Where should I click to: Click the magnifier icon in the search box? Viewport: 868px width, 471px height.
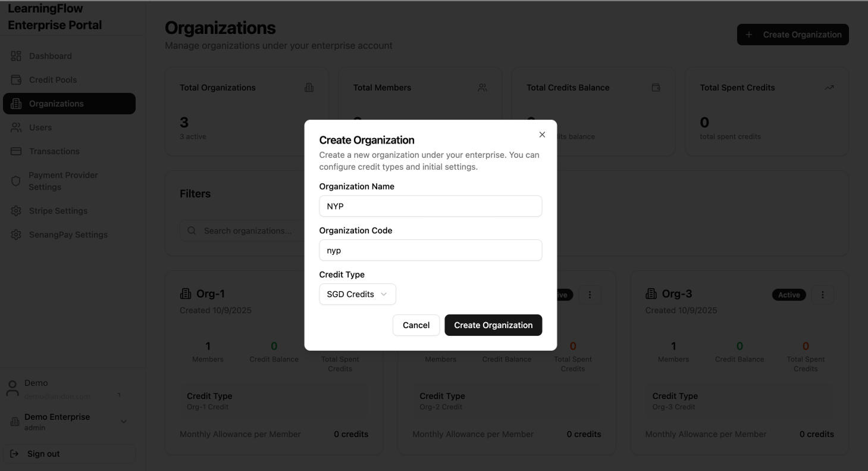point(191,230)
